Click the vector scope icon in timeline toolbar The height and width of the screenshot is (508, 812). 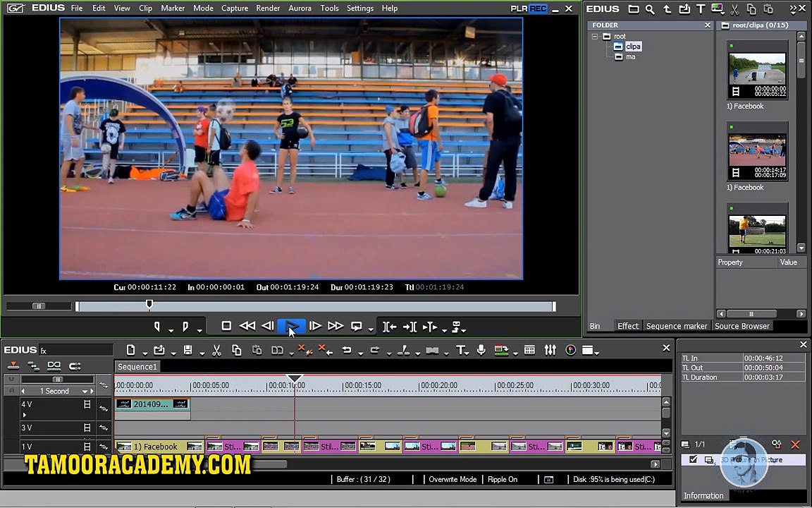570,351
